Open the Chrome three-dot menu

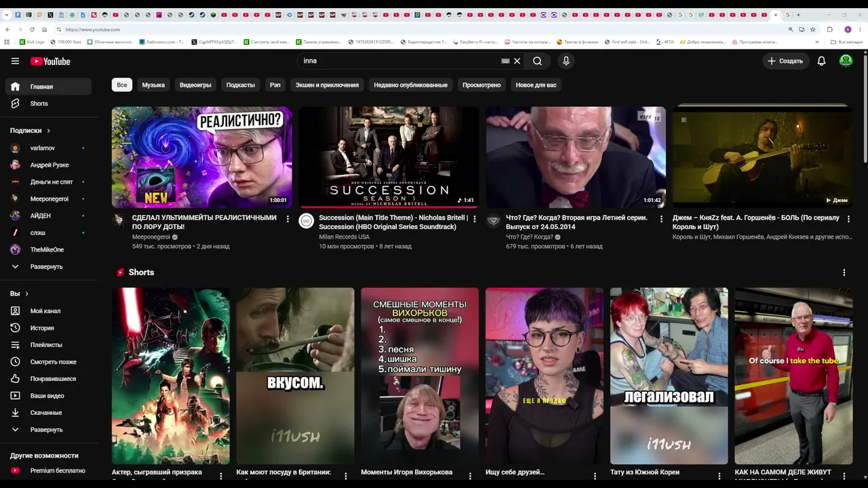(x=860, y=30)
